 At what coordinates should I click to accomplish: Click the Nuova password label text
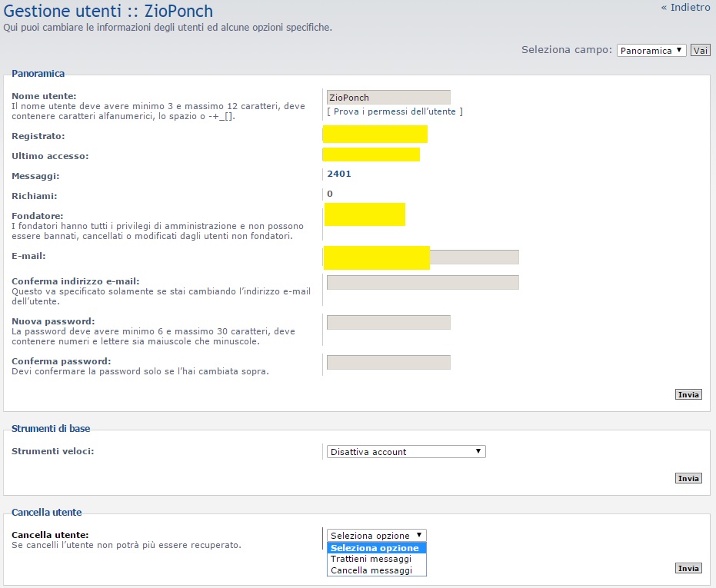coord(53,321)
